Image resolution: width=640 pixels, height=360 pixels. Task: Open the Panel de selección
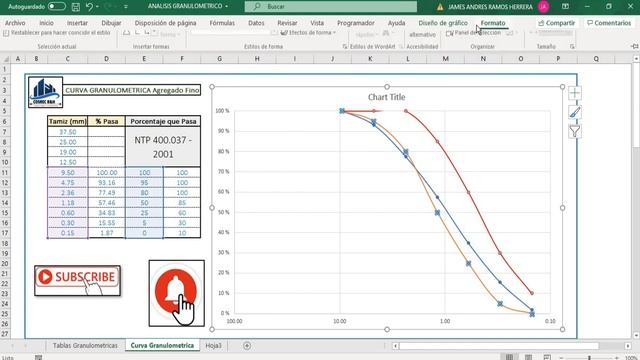pos(473,33)
